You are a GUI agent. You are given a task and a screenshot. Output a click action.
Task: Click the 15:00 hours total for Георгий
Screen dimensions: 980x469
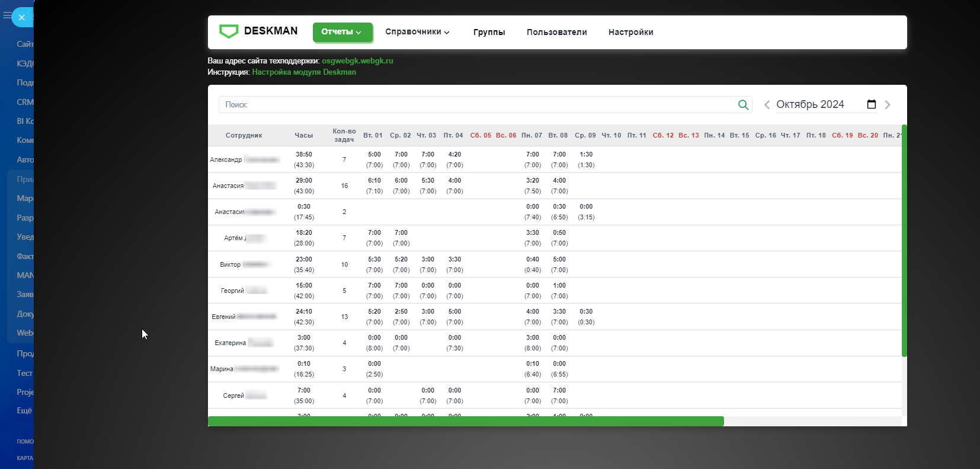click(x=304, y=285)
